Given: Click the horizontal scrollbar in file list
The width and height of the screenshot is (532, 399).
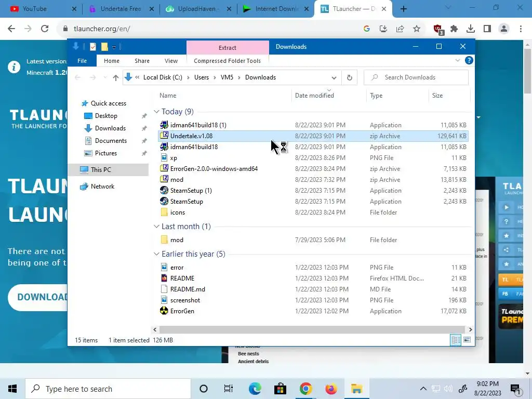Looking at the screenshot, I should pyautogui.click(x=312, y=329).
